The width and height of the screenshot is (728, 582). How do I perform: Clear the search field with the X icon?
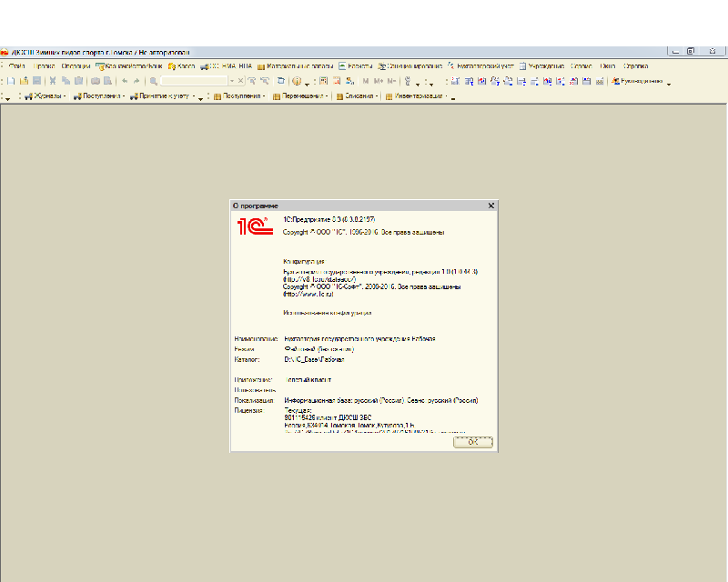tap(240, 81)
